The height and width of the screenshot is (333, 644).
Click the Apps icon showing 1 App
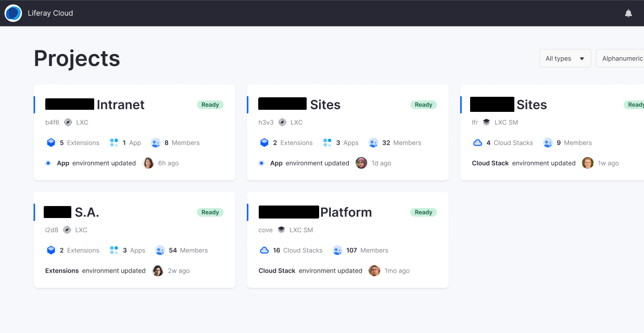(114, 143)
